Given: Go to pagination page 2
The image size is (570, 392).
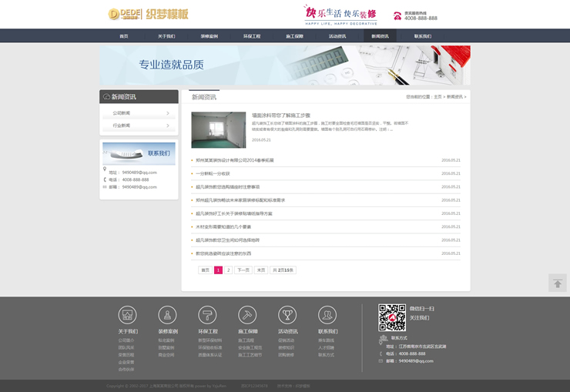Looking at the screenshot, I should pyautogui.click(x=229, y=270).
